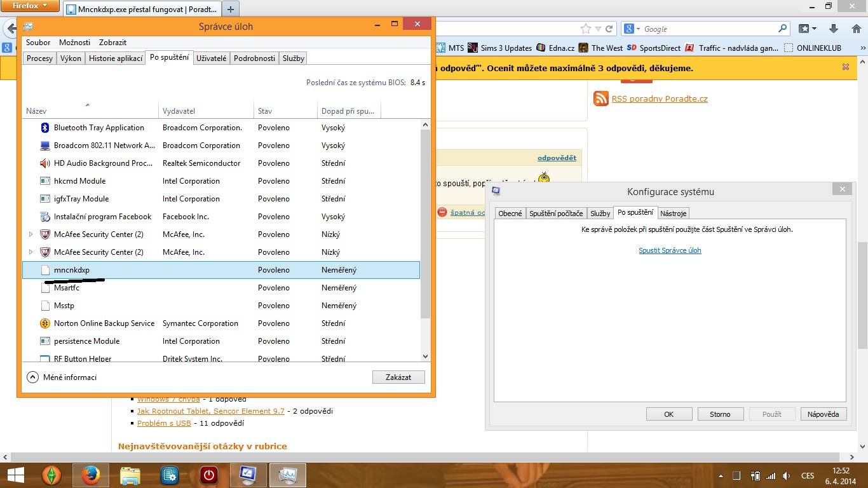The height and width of the screenshot is (488, 868).
Task: Launch The Sims from the taskbar
Action: (x=51, y=475)
